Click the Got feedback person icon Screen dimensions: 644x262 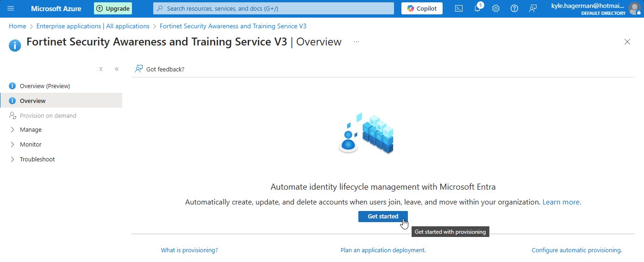coord(138,69)
